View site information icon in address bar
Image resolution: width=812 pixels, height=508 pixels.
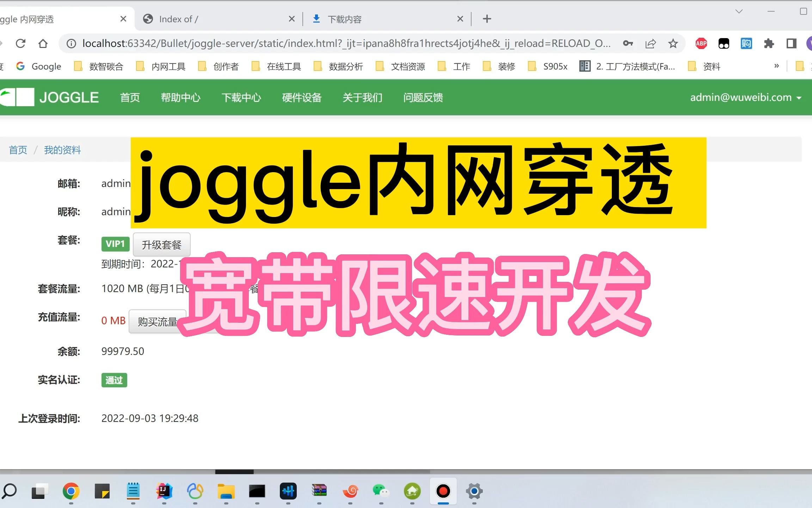tap(72, 43)
